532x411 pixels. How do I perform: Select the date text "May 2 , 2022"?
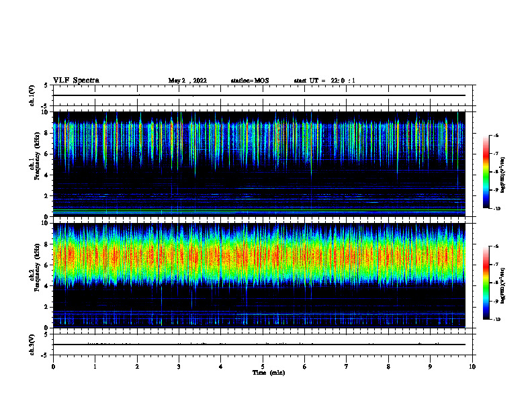tap(187, 81)
